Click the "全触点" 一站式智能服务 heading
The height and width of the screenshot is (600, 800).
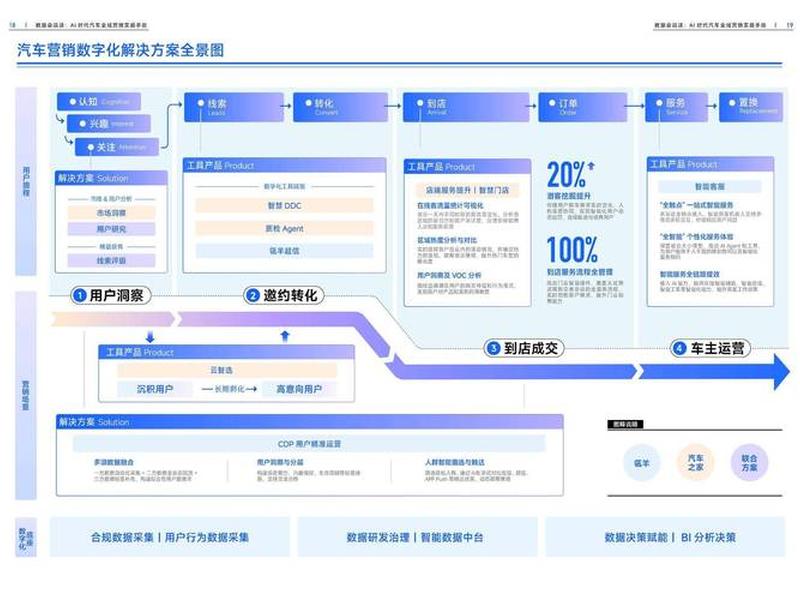696,205
